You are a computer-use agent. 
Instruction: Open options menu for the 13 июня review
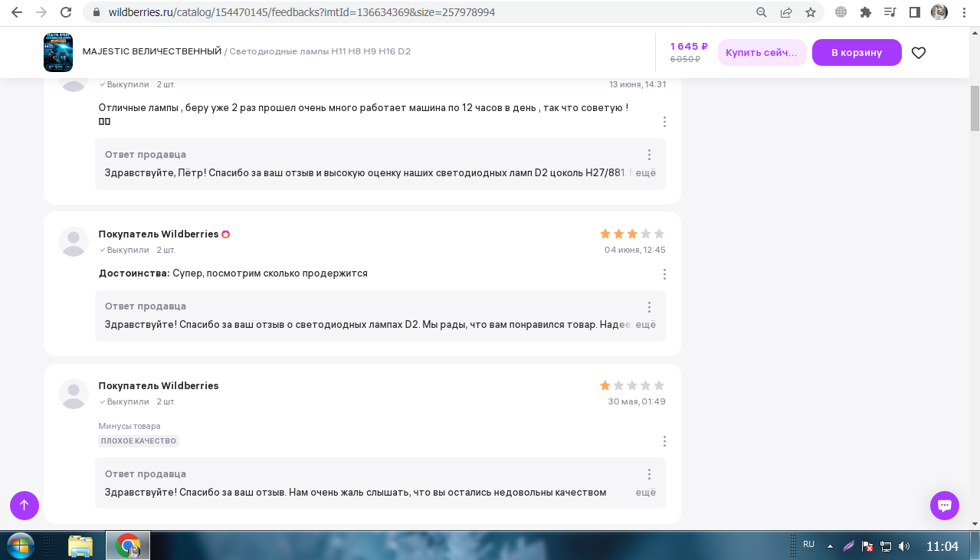[x=664, y=122]
